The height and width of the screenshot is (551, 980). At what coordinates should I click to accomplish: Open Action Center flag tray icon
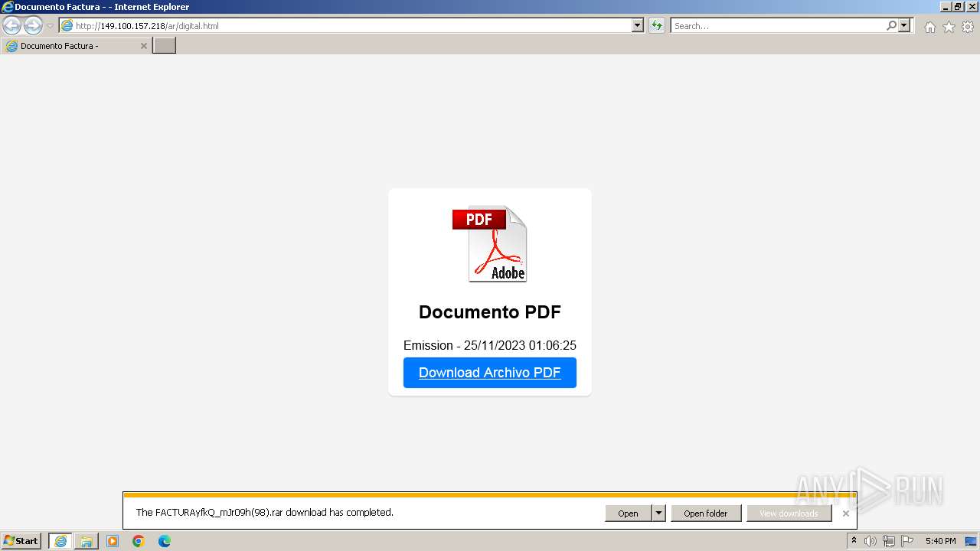coord(907,541)
